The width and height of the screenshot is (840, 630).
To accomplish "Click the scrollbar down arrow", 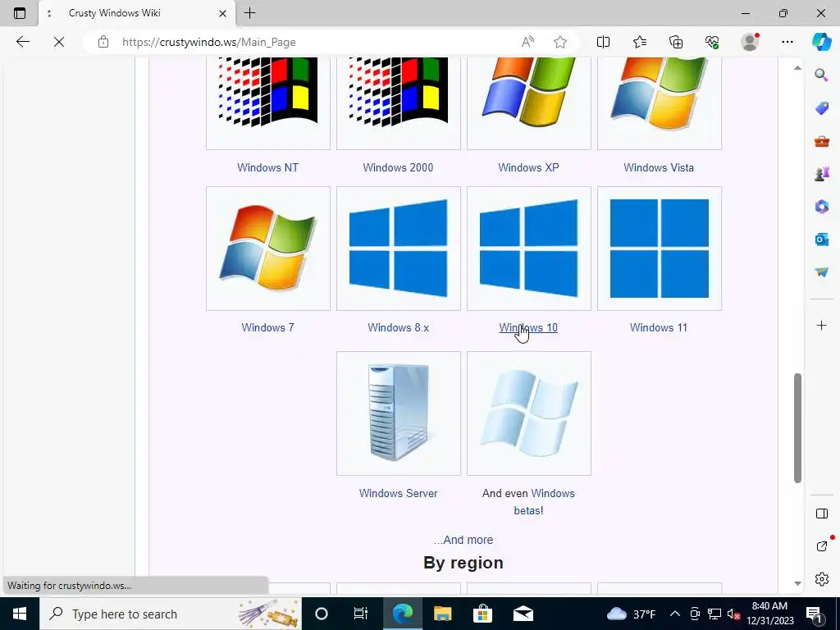I will coord(797,583).
